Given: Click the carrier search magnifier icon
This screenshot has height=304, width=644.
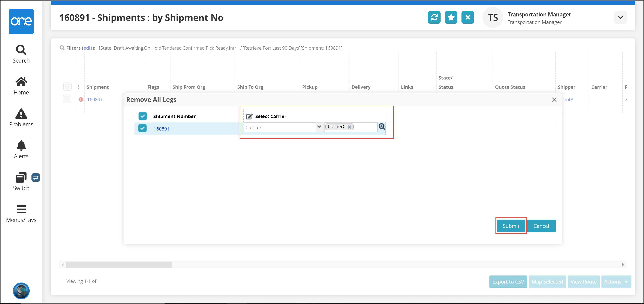Looking at the screenshot, I should [381, 126].
